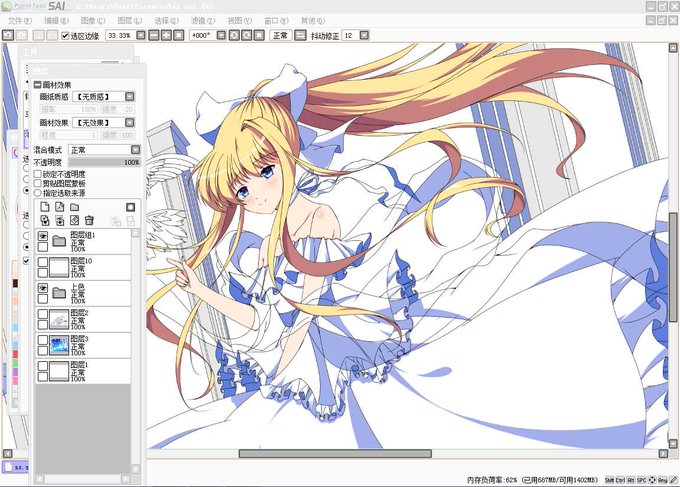Reset canvas rotation square icon

point(259,35)
